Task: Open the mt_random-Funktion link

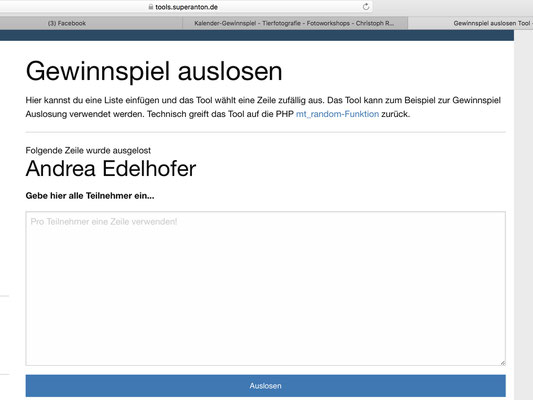Action: click(337, 114)
